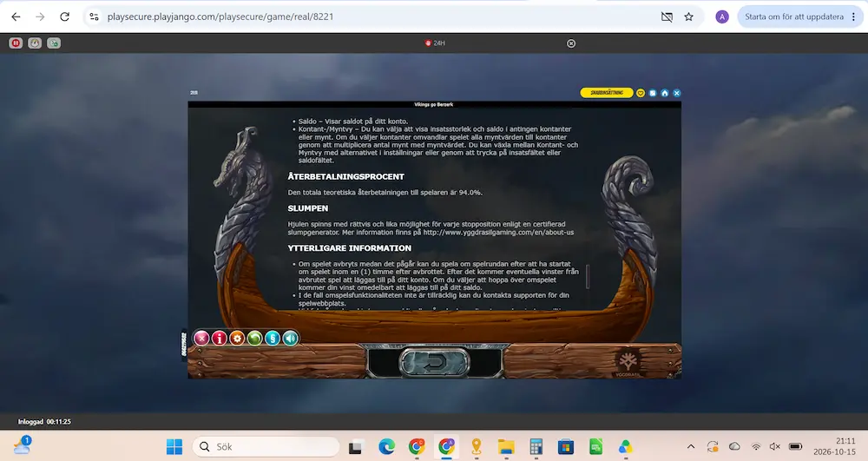
Task: Open the Chrome three-dot menu
Action: (x=853, y=16)
